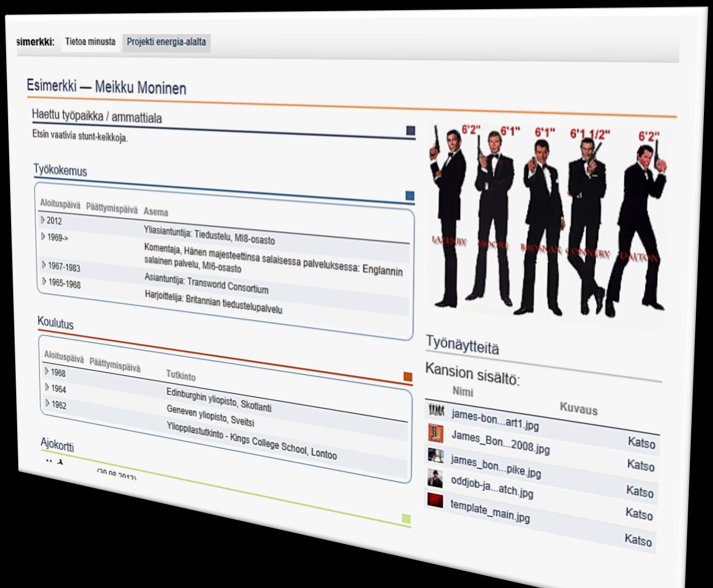Open thumbnail icon of oddjob-ja...atch.jpg
Image resolution: width=713 pixels, height=588 pixels.
(435, 478)
